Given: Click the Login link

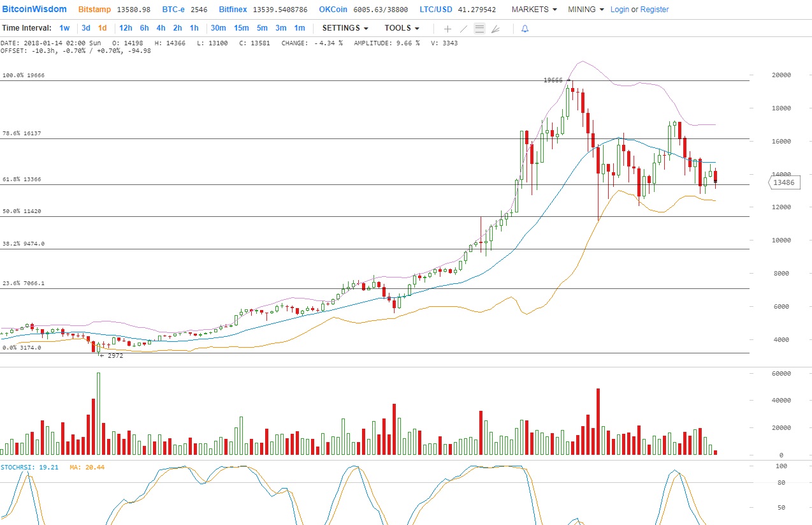Looking at the screenshot, I should [x=620, y=10].
